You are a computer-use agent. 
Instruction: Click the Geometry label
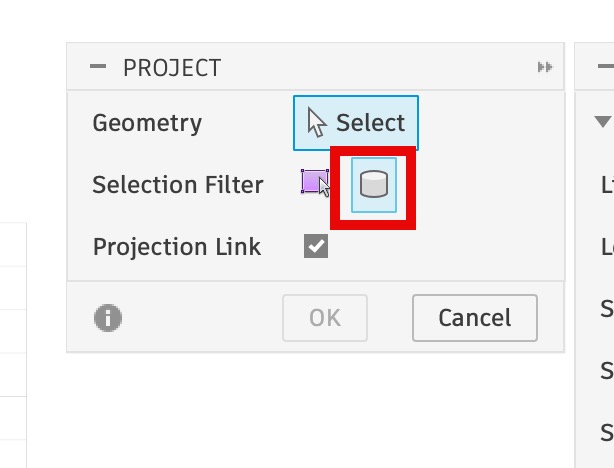[147, 123]
